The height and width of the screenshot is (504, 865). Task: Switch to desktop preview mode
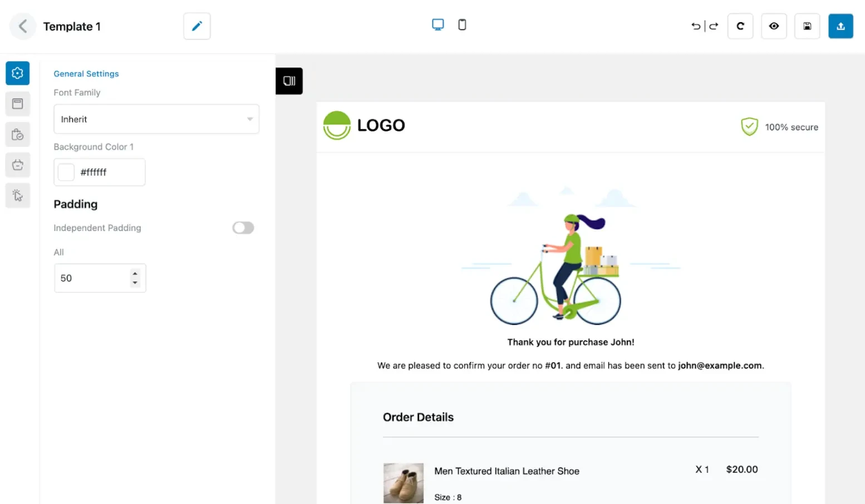point(438,24)
